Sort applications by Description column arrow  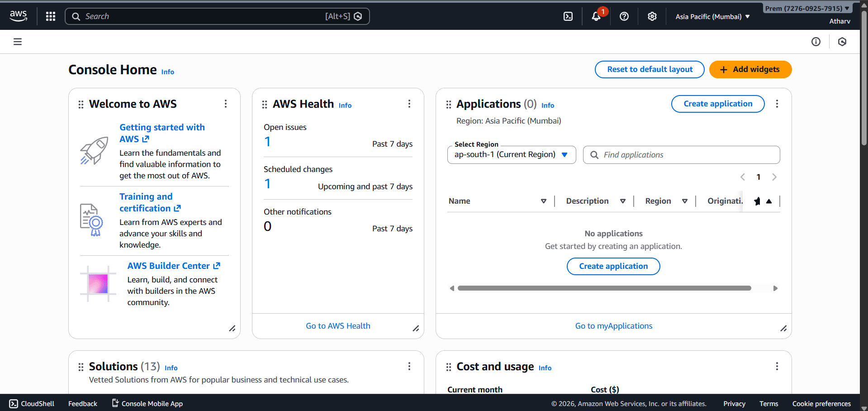623,201
